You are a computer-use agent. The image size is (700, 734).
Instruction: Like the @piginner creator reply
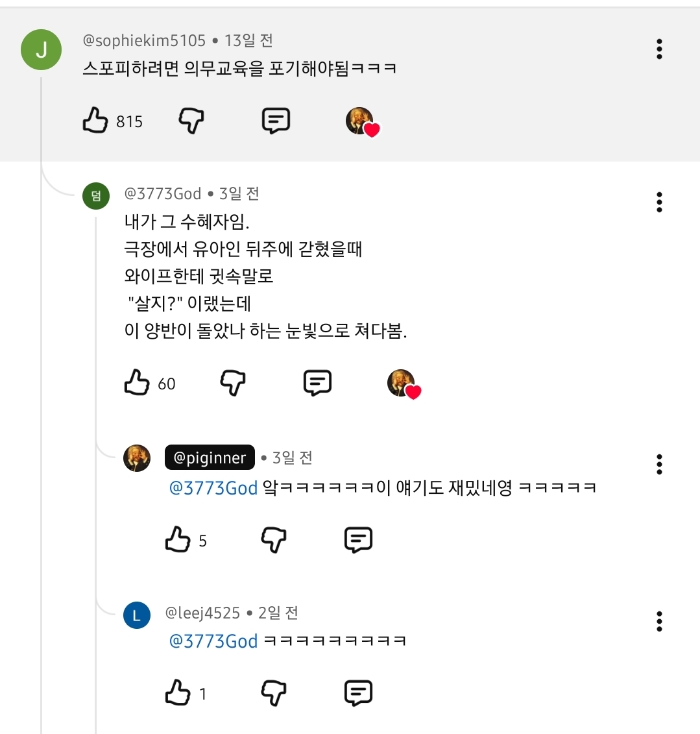pos(178,540)
